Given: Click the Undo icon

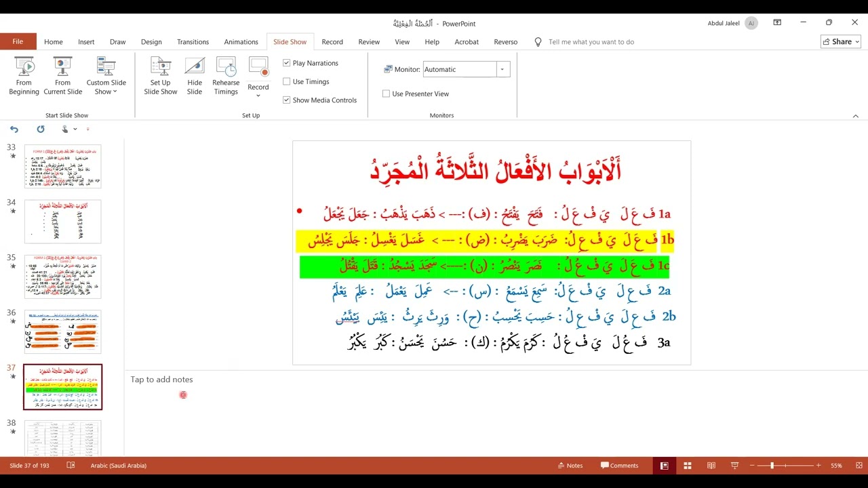Looking at the screenshot, I should point(14,129).
